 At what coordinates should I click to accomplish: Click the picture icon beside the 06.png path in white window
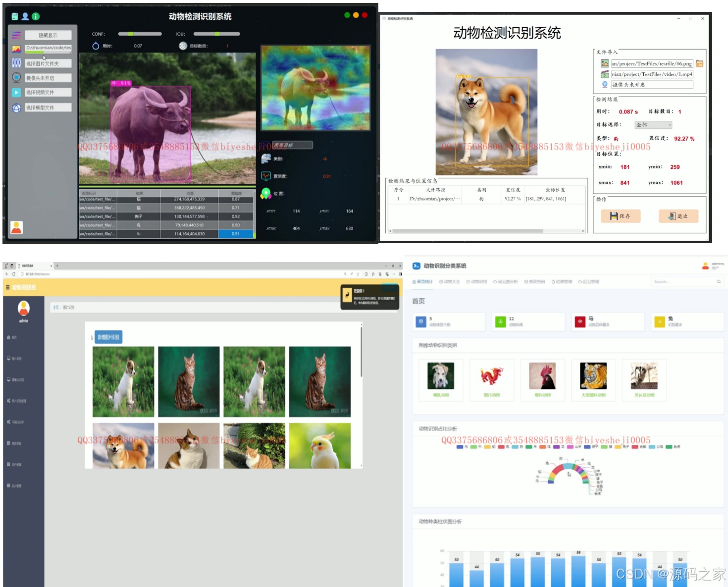605,63
